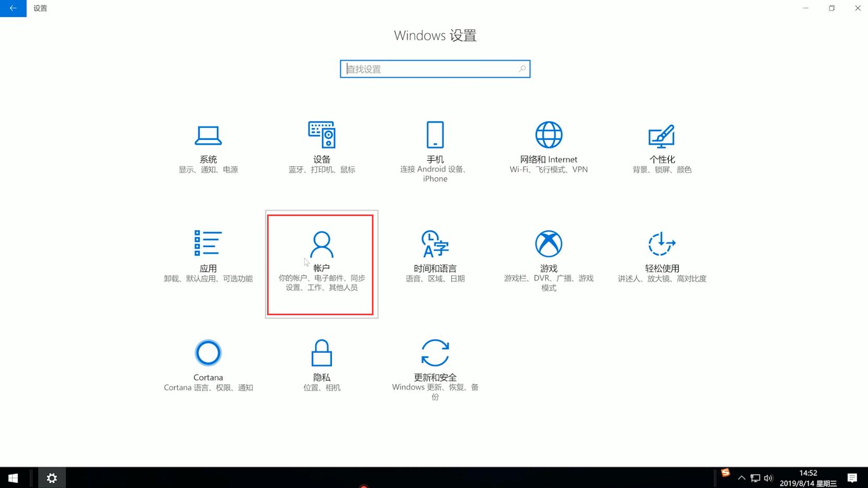This screenshot has width=868, height=488.
Task: Click Wi-Fi、飞行模式、VPN description
Action: click(x=549, y=170)
